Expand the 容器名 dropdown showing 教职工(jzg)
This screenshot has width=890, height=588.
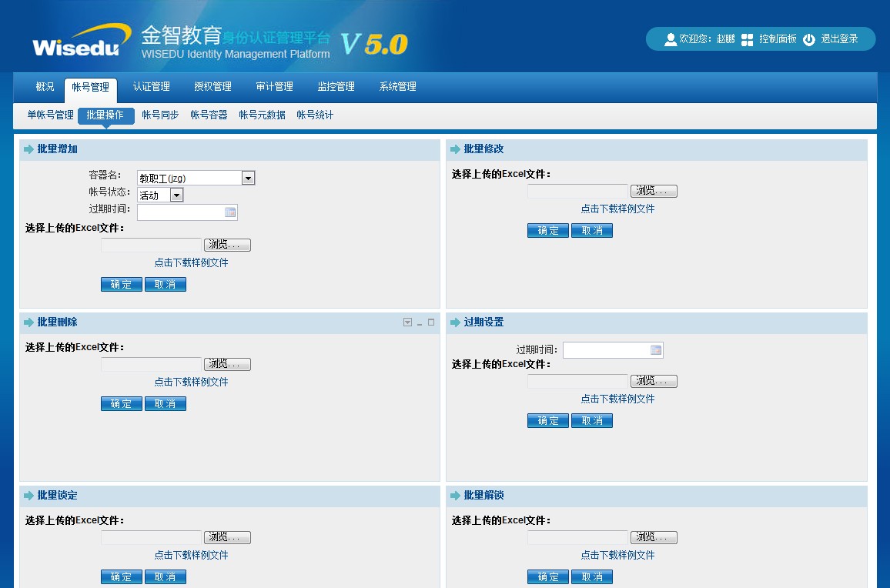[248, 179]
